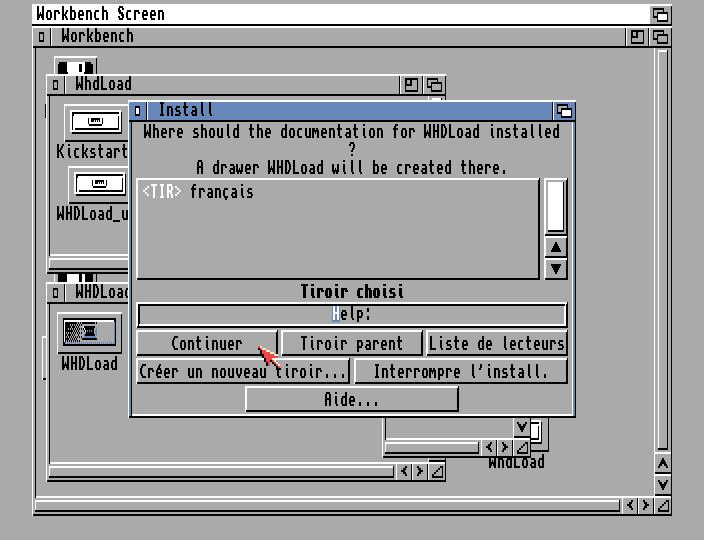
Task: Open the WHDLoad_u drawer icon
Action: (x=100, y=184)
